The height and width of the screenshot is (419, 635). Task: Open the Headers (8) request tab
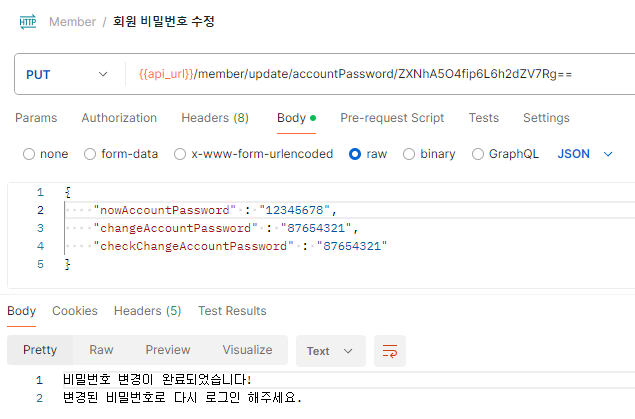tap(215, 118)
